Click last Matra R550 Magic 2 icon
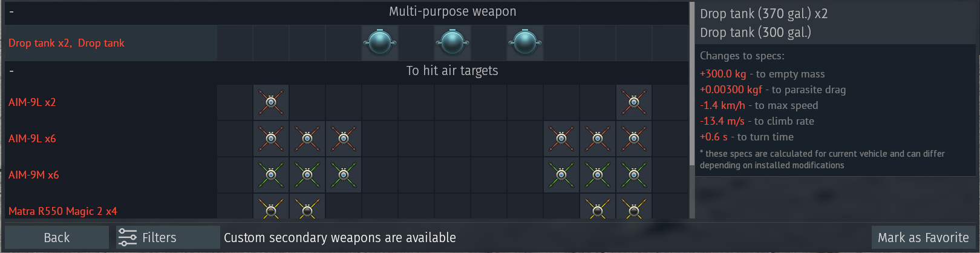This screenshot has width=980, height=253. 634,207
